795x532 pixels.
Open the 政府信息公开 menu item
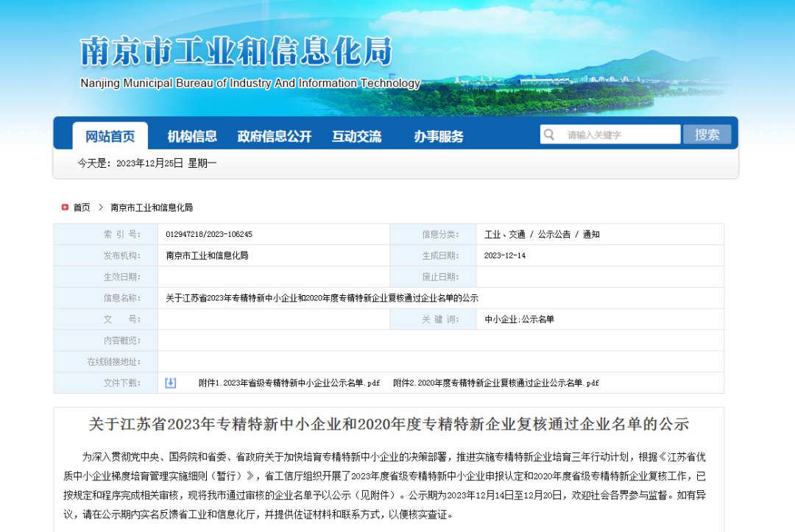[274, 136]
